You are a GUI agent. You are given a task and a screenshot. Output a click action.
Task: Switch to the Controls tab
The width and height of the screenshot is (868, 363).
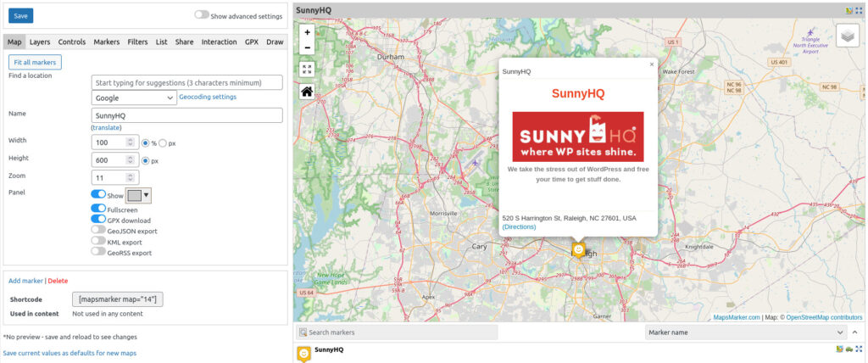pos(72,42)
